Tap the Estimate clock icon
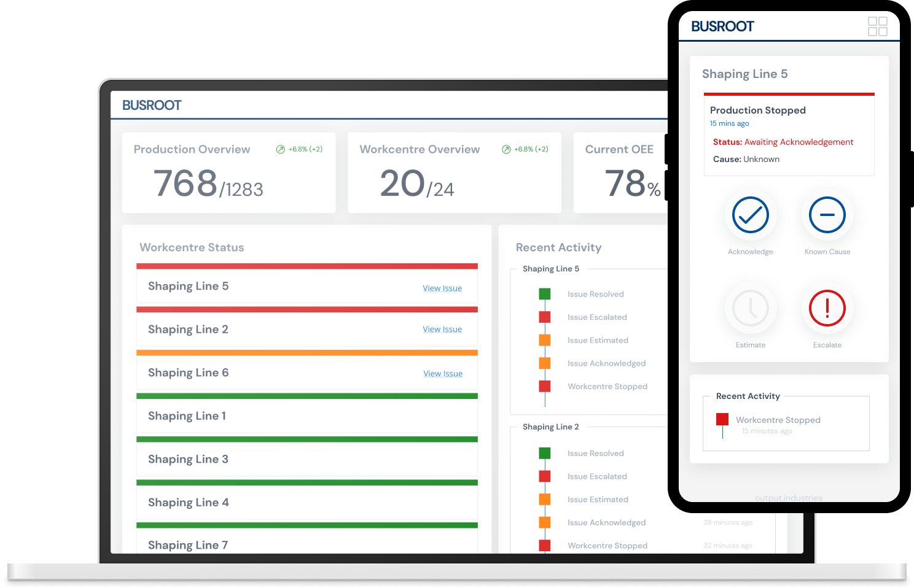The width and height of the screenshot is (914, 588). pos(751,308)
